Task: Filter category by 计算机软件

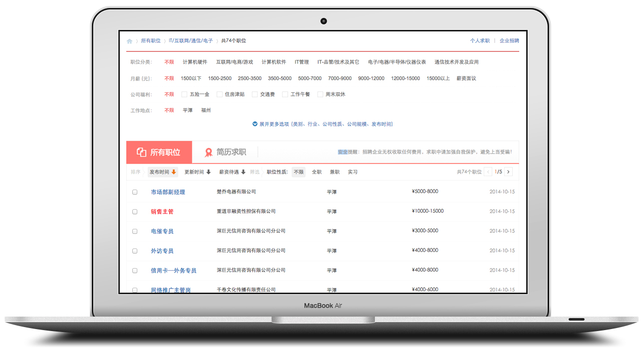Action: (274, 62)
